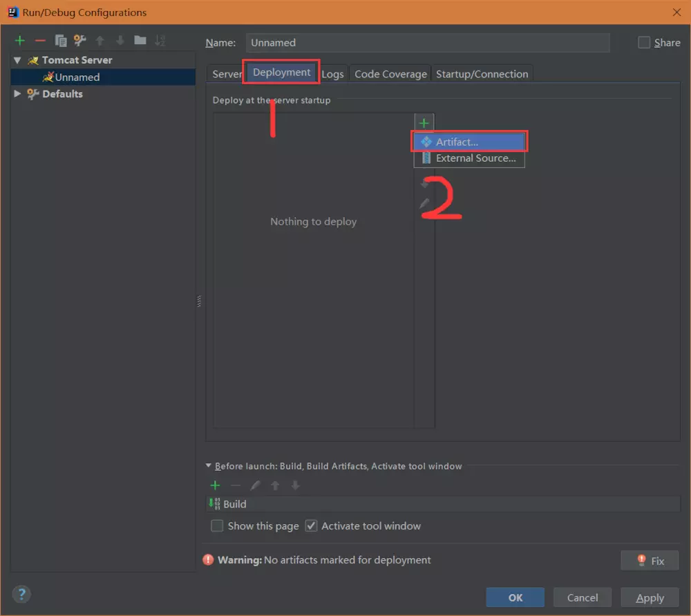Open Edit Defaults with wrench icon

[x=79, y=40]
